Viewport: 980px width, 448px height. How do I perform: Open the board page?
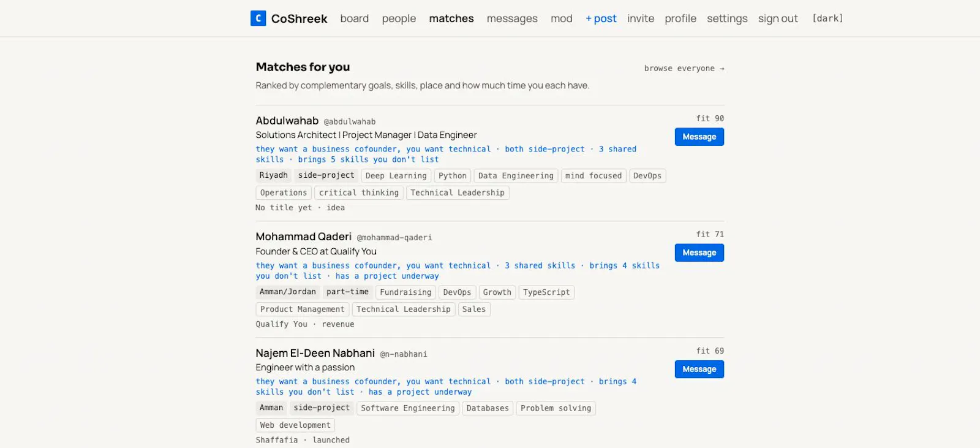tap(355, 18)
